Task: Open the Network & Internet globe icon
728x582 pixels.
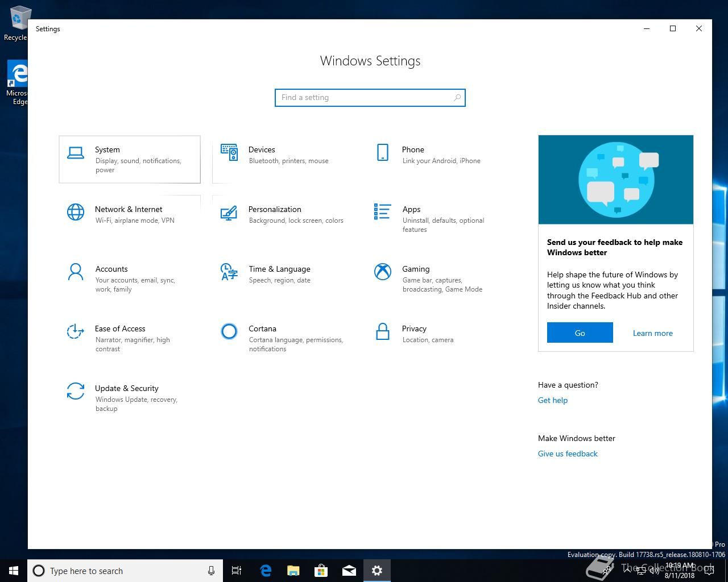Action: click(x=76, y=212)
